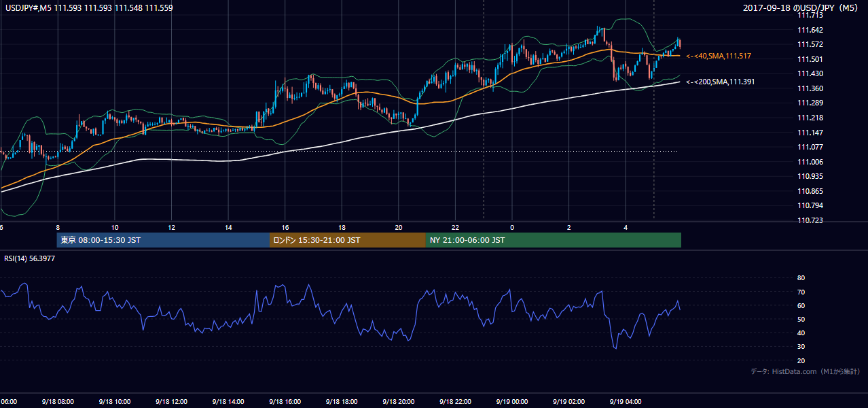
Task: Click price axis value 110.794
Action: click(x=810, y=205)
